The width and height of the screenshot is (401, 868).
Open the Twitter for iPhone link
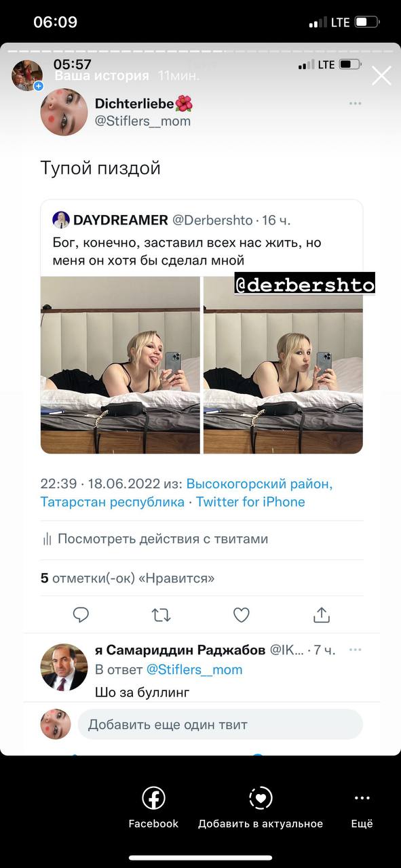250,502
